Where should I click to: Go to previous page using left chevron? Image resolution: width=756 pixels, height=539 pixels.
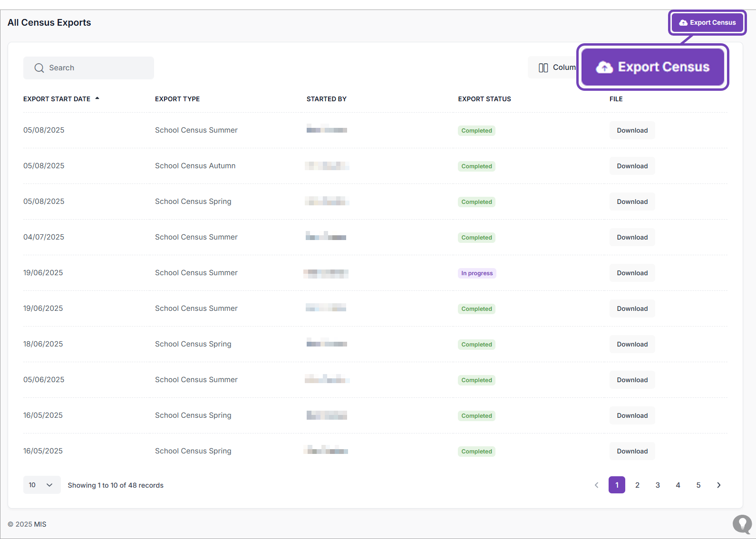[x=596, y=485]
